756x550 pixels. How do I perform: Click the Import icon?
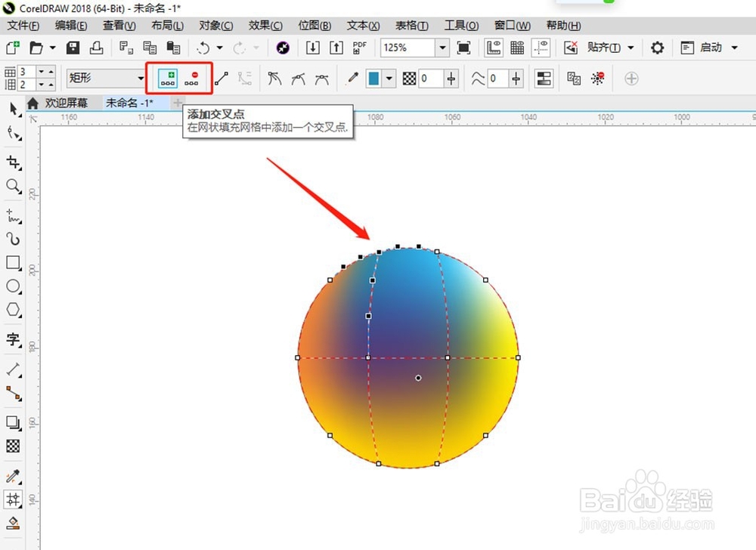click(x=313, y=47)
